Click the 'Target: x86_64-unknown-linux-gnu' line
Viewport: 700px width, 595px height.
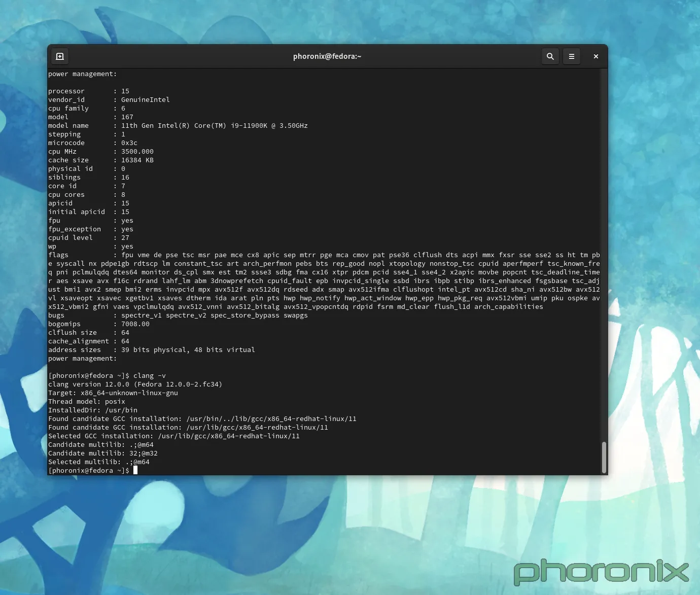pos(113,393)
